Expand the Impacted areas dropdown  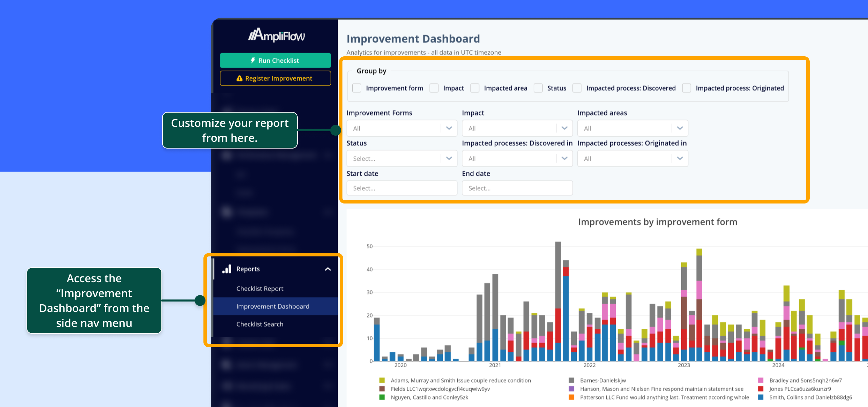[632, 128]
